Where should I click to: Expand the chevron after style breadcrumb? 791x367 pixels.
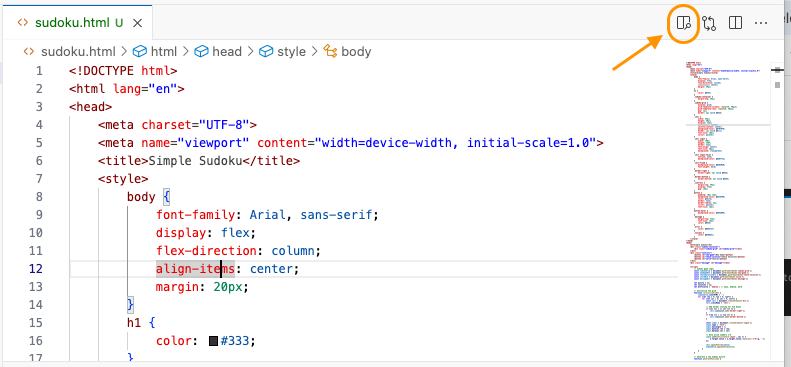(314, 51)
